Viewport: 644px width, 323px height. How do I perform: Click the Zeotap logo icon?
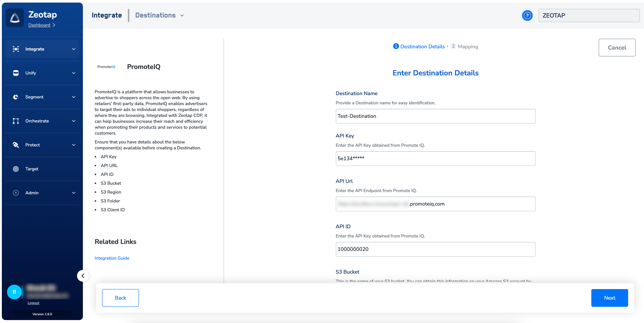click(x=15, y=18)
